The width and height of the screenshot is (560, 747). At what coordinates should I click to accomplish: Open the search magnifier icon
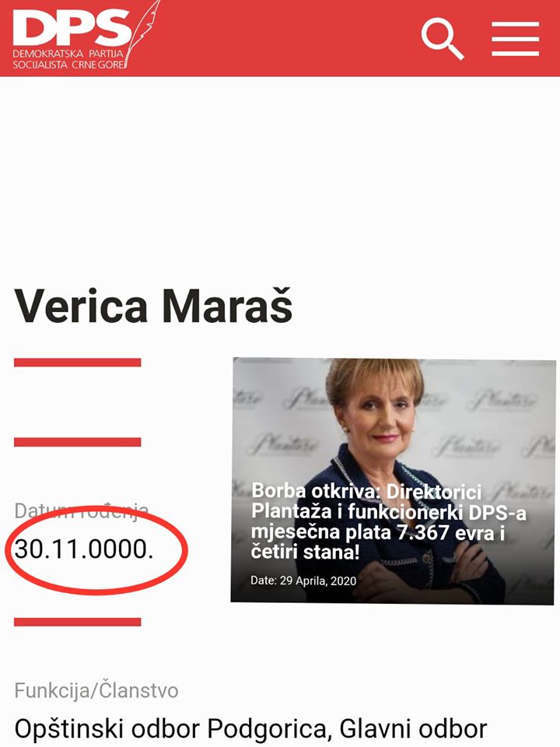pyautogui.click(x=443, y=39)
